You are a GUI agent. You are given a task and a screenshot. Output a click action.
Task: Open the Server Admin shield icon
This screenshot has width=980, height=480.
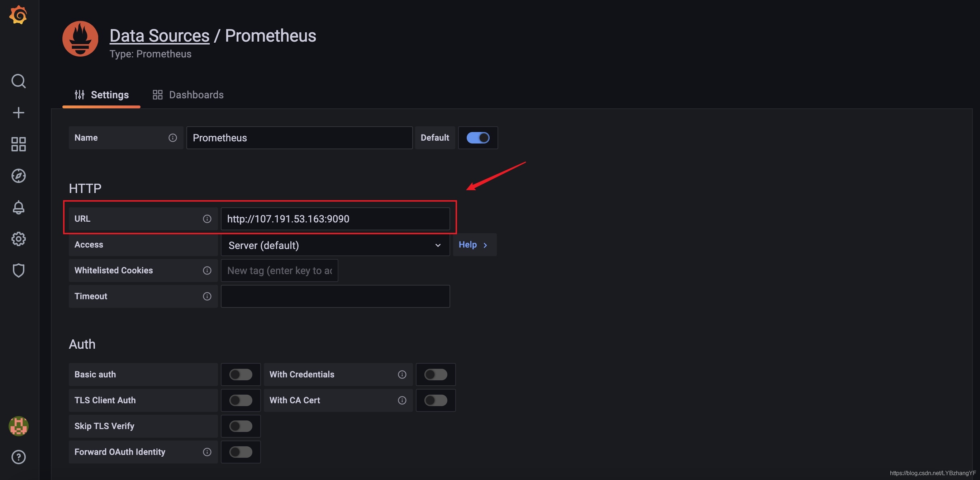[19, 270]
